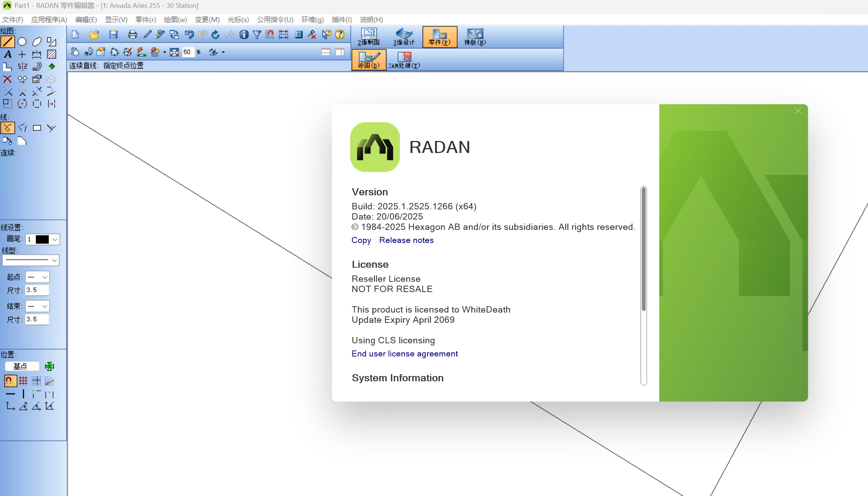This screenshot has width=868, height=496.
Task: Click the yellow Help question mark icon
Action: click(340, 35)
